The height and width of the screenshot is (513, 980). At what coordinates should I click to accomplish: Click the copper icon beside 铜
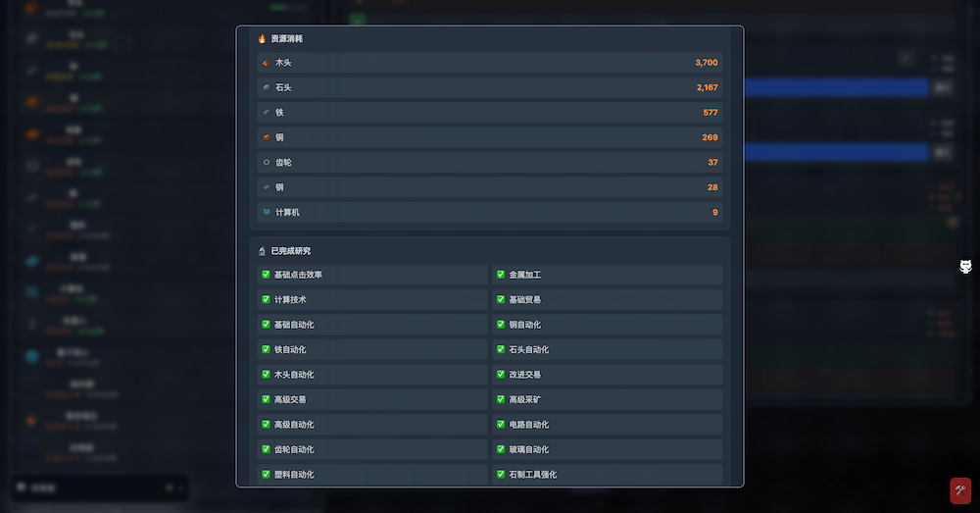coord(266,137)
